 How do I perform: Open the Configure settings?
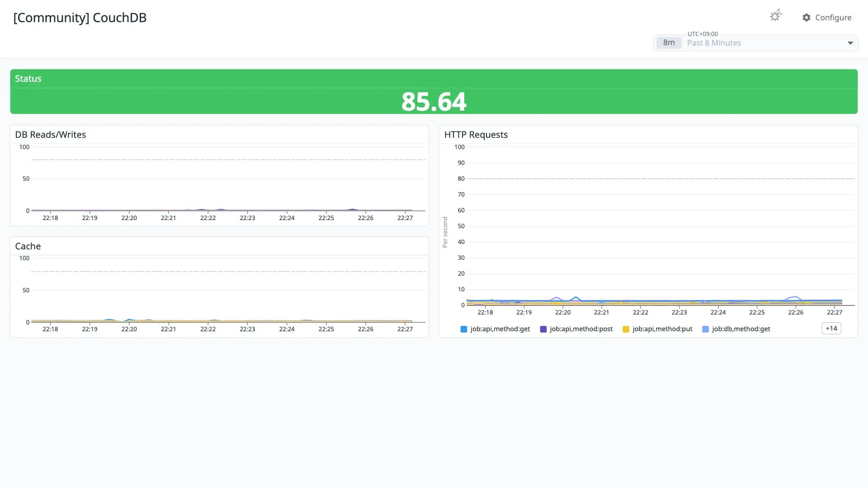827,18
